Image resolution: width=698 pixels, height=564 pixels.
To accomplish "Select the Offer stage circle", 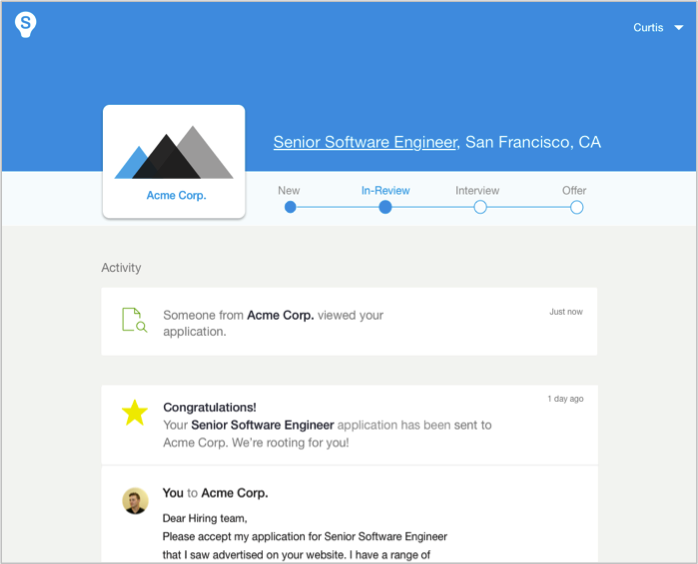I will (x=576, y=207).
